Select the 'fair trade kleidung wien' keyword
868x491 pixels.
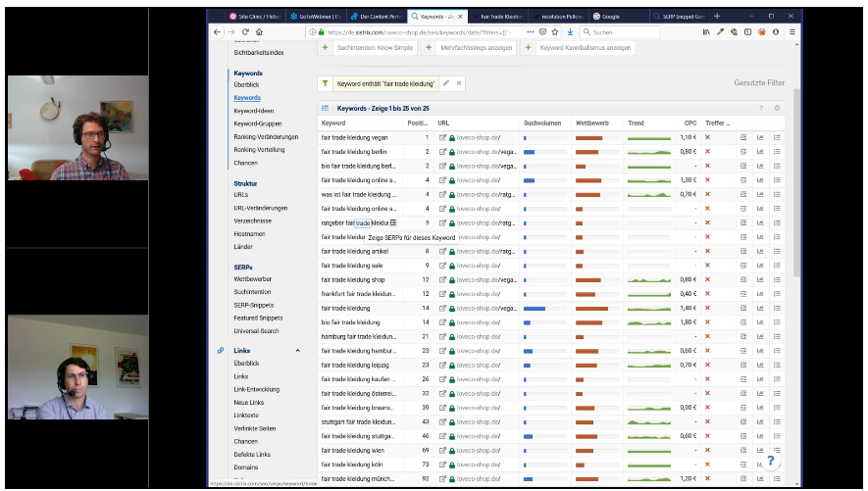[353, 451]
